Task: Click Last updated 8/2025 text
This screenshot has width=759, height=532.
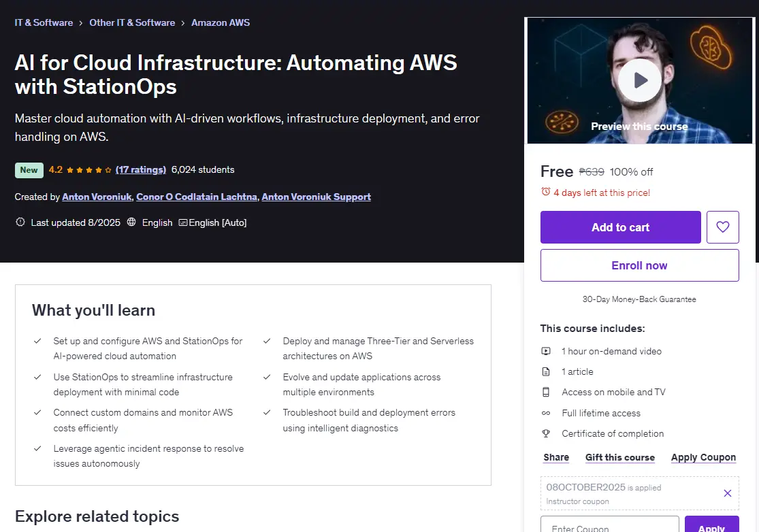Action: point(76,222)
